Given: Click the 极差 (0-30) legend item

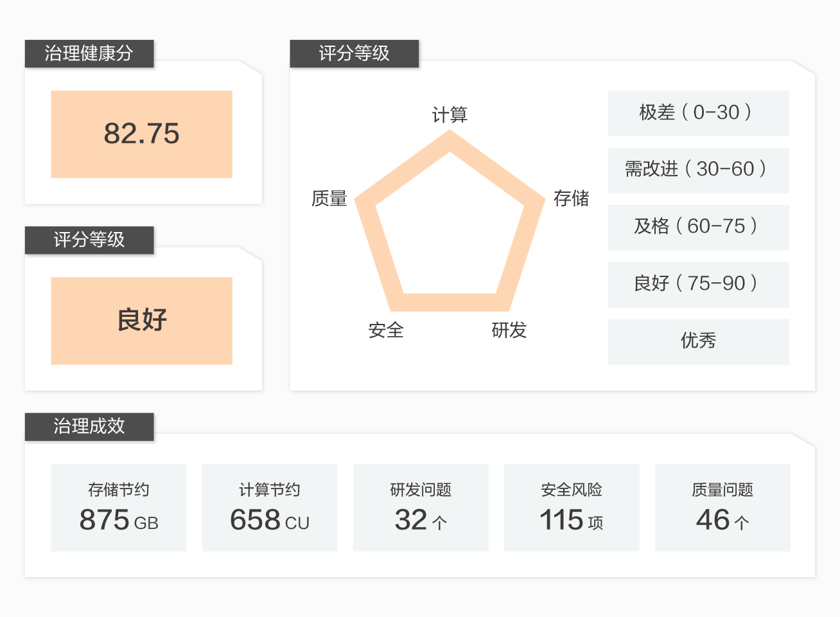Looking at the screenshot, I should (x=698, y=113).
